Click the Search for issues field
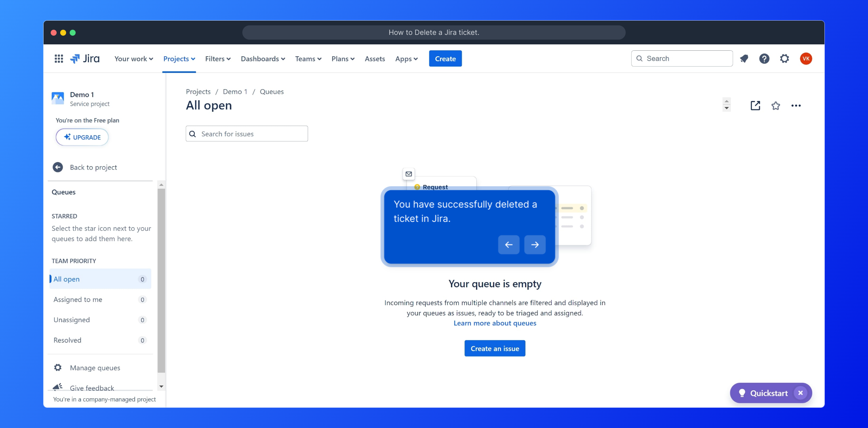The height and width of the screenshot is (428, 868). click(247, 134)
